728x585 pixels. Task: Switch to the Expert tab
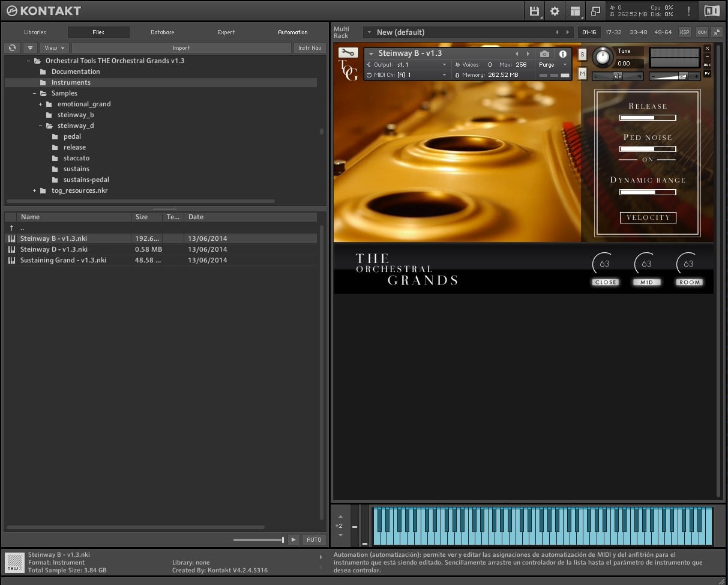tap(226, 32)
